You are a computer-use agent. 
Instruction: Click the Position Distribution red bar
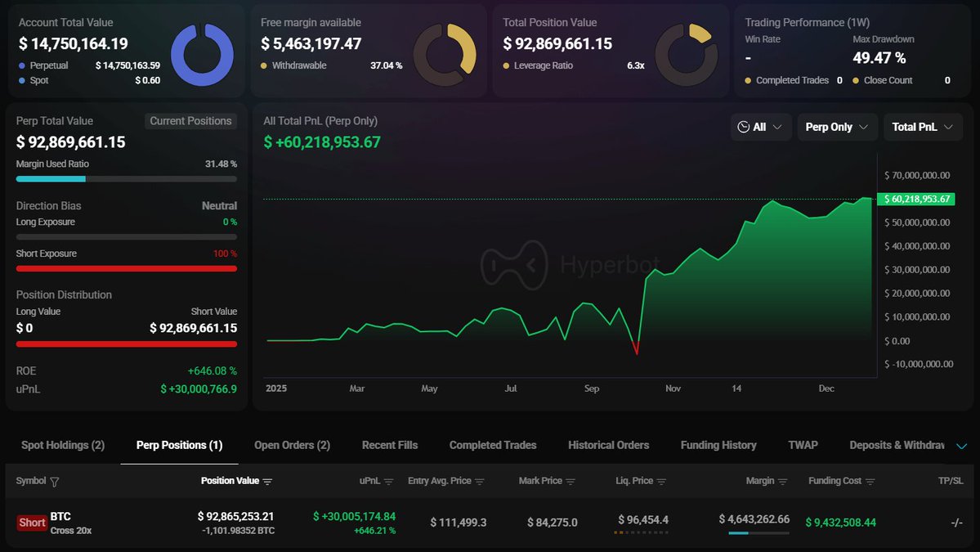tap(126, 343)
